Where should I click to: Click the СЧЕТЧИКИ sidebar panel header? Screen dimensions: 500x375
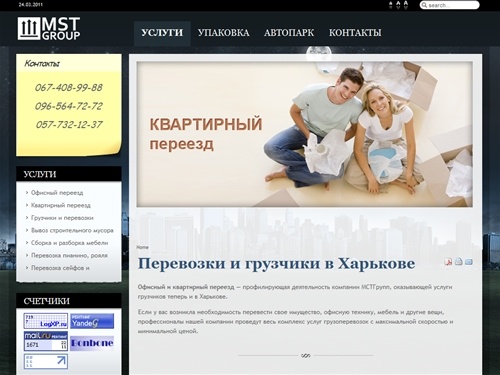69,301
